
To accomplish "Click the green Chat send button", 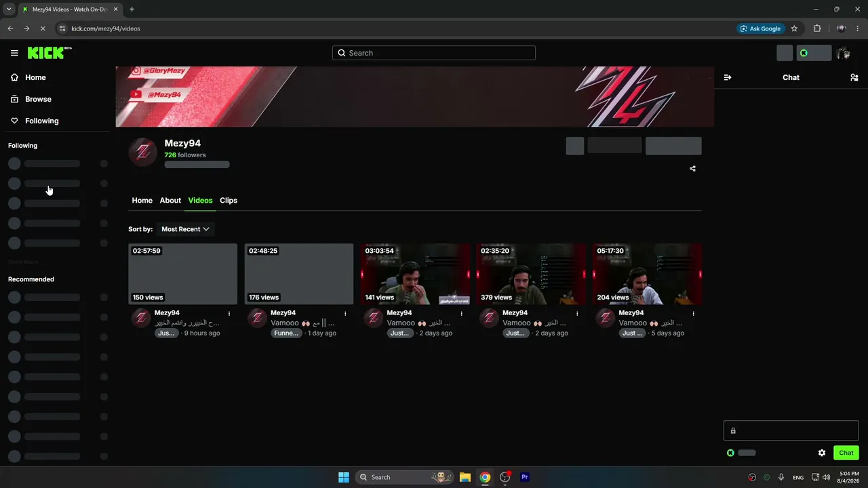I will (x=846, y=453).
